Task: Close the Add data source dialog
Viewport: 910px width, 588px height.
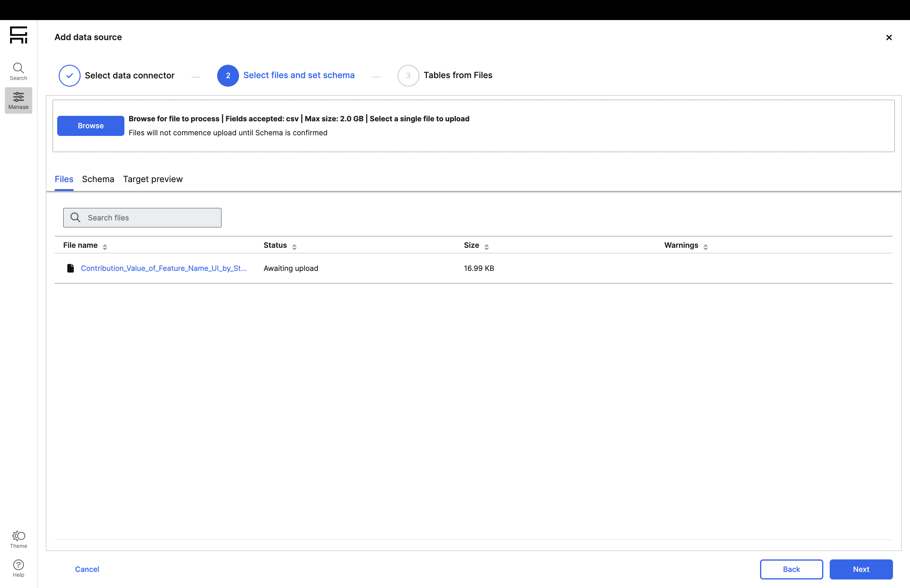Action: point(889,37)
